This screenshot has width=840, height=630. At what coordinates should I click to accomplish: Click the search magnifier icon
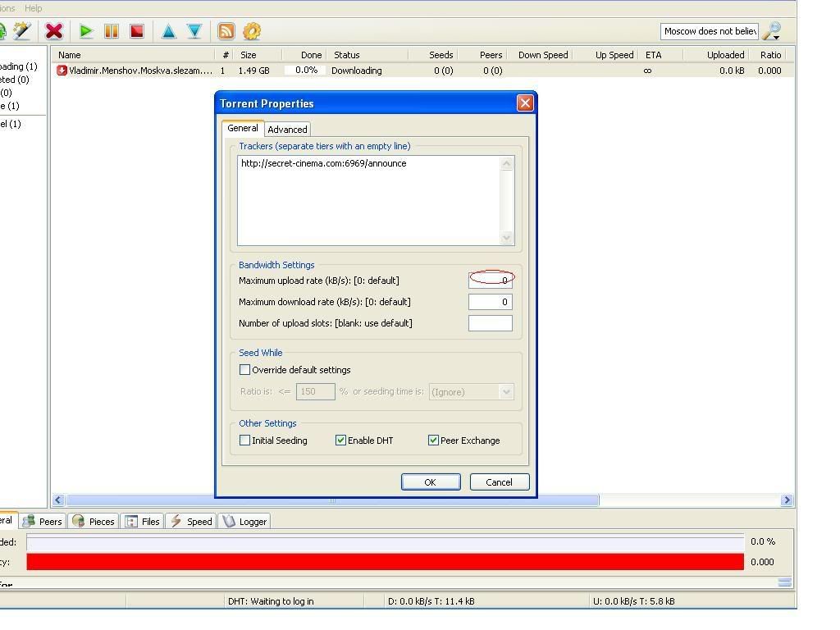click(771, 31)
